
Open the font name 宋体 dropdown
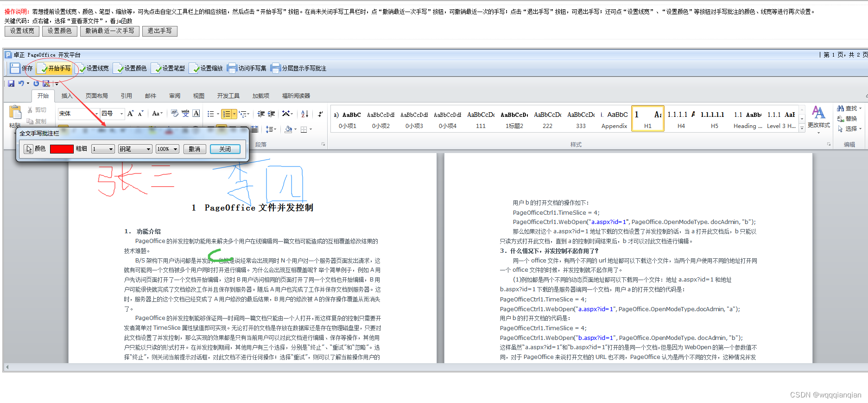click(96, 114)
